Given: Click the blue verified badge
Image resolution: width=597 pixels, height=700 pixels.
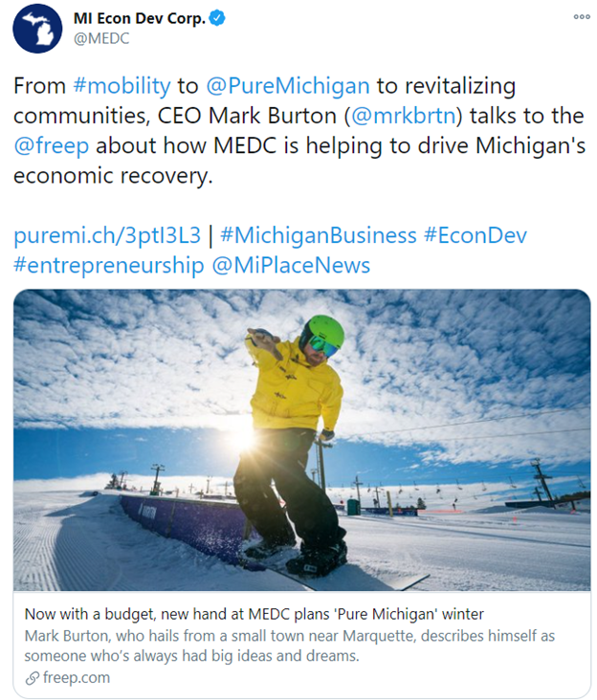Looking at the screenshot, I should click(216, 19).
